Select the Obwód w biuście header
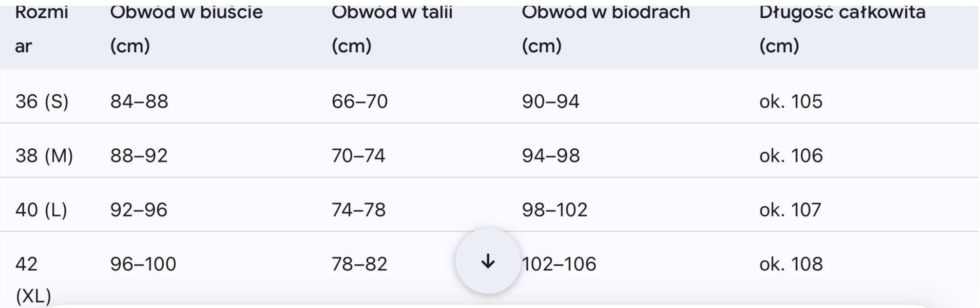The width and height of the screenshot is (980, 308). tap(186, 29)
